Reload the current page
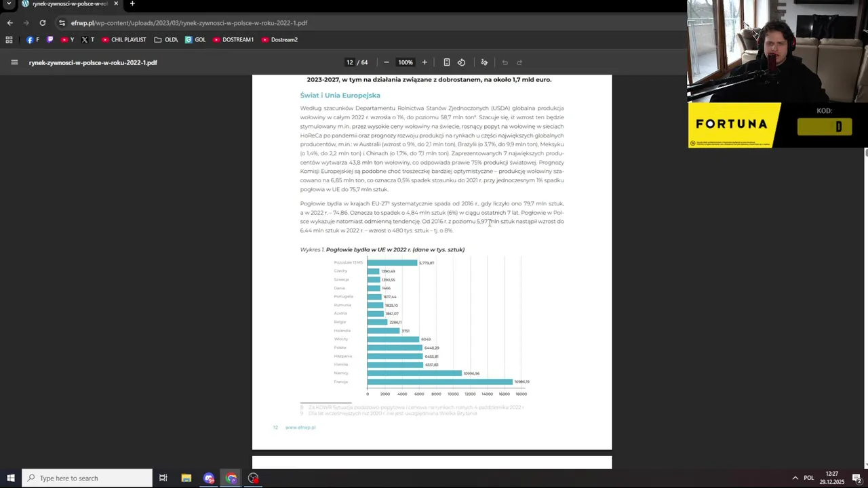Screen dimensions: 868x488 (42, 22)
